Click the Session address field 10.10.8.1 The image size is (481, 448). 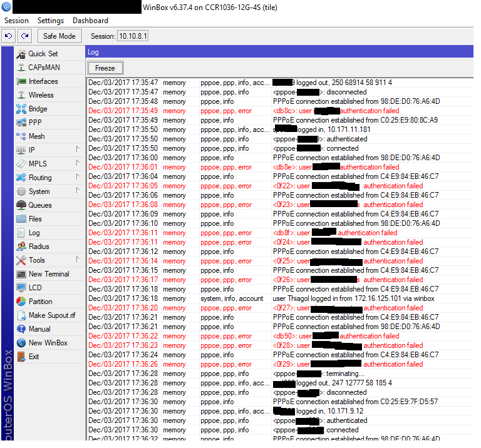coord(133,36)
